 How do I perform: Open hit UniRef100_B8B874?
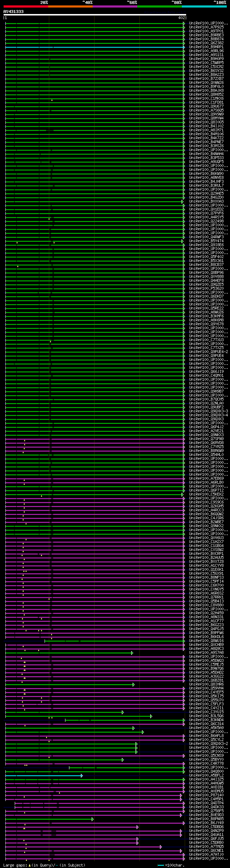point(206,39)
